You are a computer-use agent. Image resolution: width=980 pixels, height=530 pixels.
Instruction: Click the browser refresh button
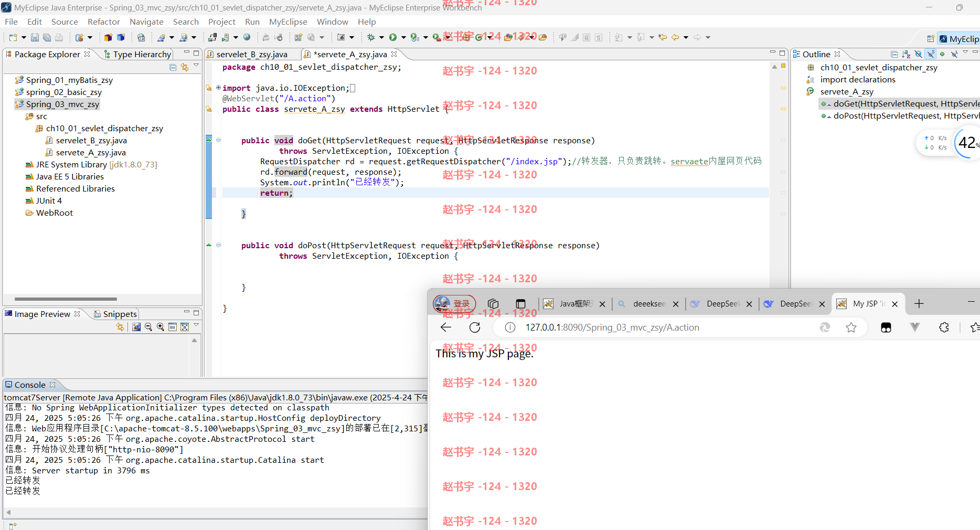pos(475,327)
